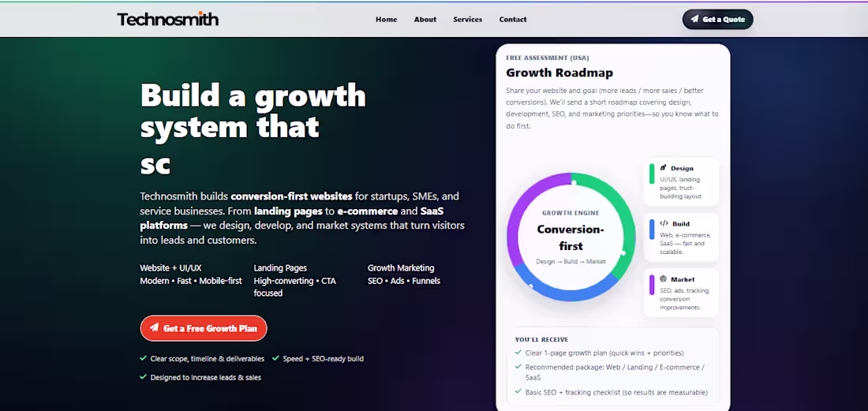Click the Technosmith logo
Screen dimensions: 868x411
[168, 20]
